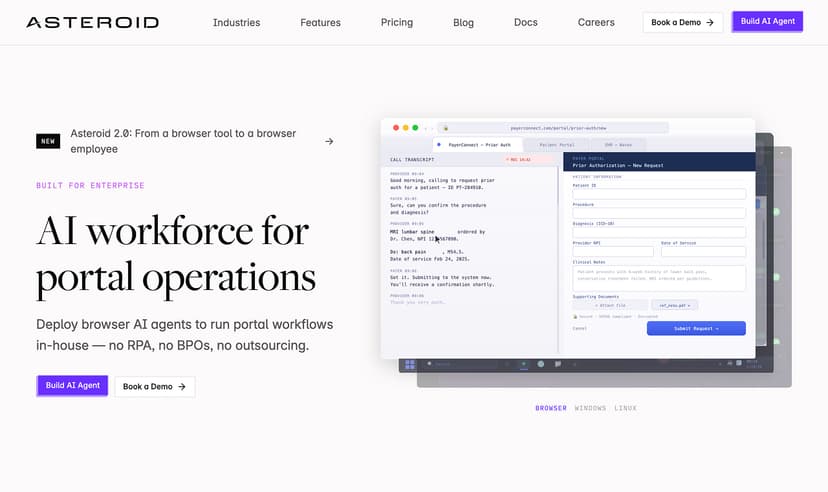The height and width of the screenshot is (492, 828).
Task: Click the headline 'AI workforce for portal operations'
Action: point(176,254)
